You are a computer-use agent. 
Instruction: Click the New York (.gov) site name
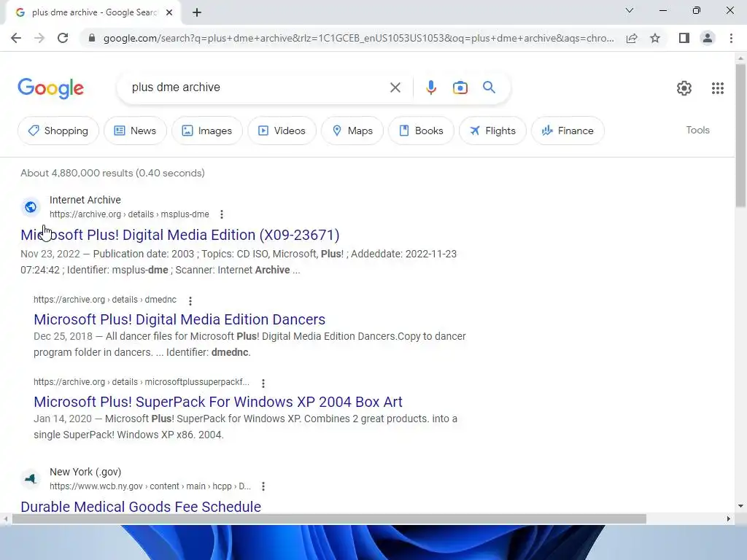(85, 472)
